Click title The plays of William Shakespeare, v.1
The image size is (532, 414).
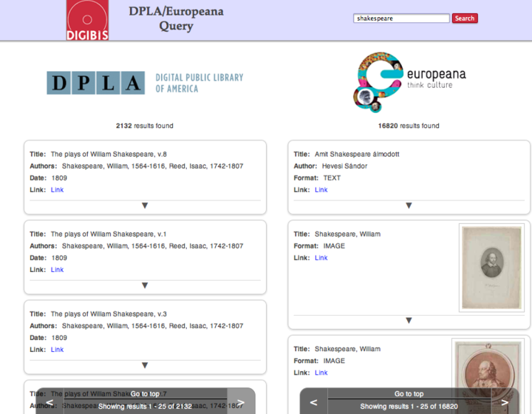109,234
